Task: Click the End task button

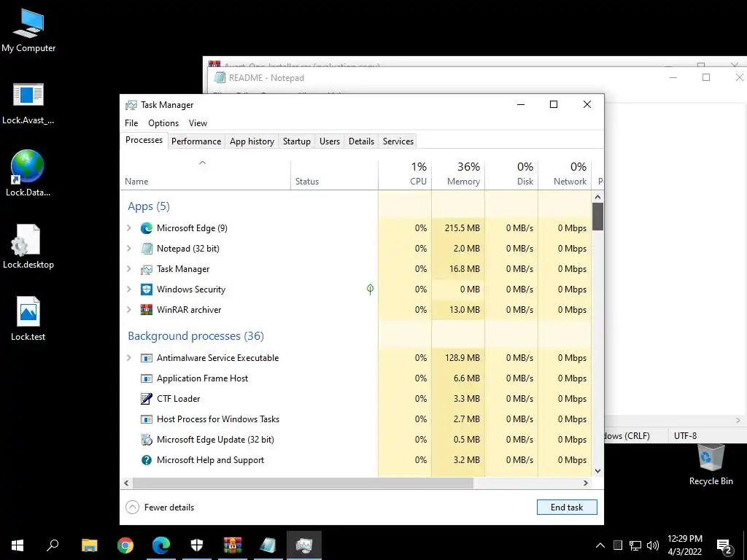Action: [567, 507]
